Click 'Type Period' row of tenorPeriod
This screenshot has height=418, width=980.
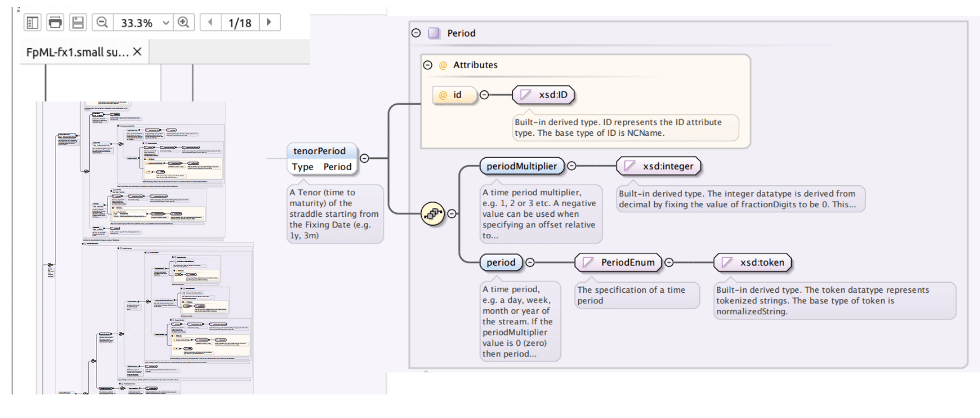pos(322,167)
